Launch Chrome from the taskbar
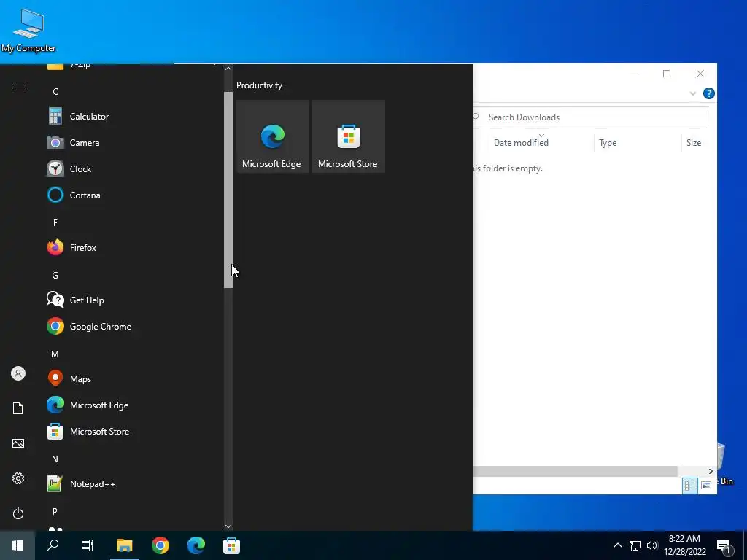The height and width of the screenshot is (560, 747). click(x=160, y=545)
